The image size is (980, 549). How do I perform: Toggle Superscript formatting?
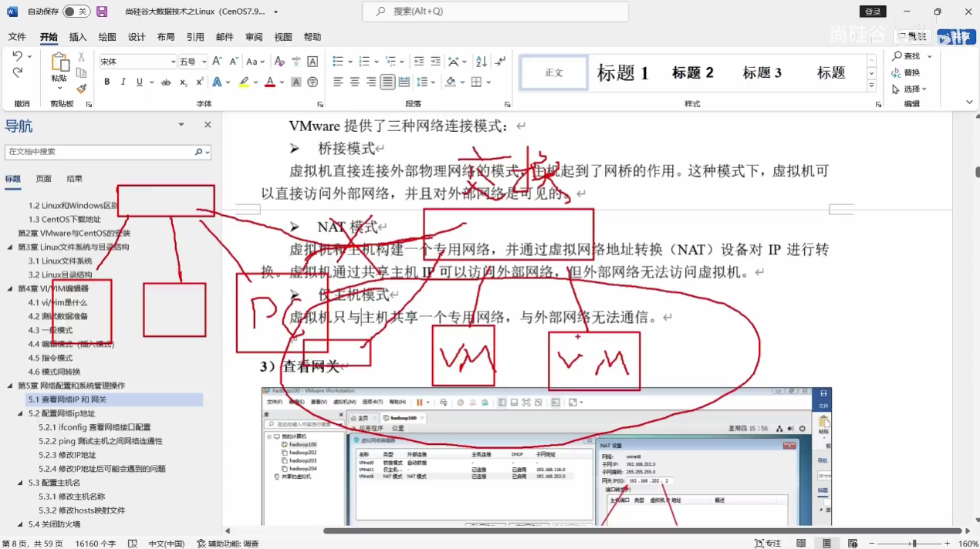click(200, 83)
